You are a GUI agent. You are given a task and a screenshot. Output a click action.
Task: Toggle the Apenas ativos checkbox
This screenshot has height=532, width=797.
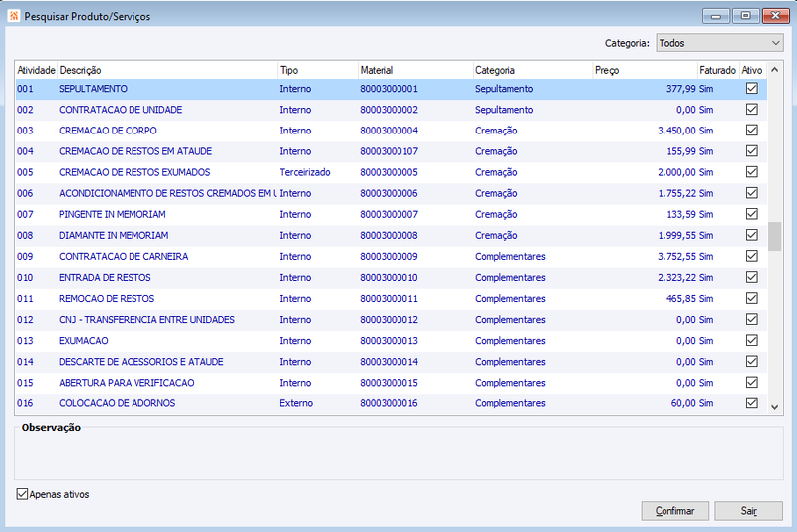click(x=22, y=494)
